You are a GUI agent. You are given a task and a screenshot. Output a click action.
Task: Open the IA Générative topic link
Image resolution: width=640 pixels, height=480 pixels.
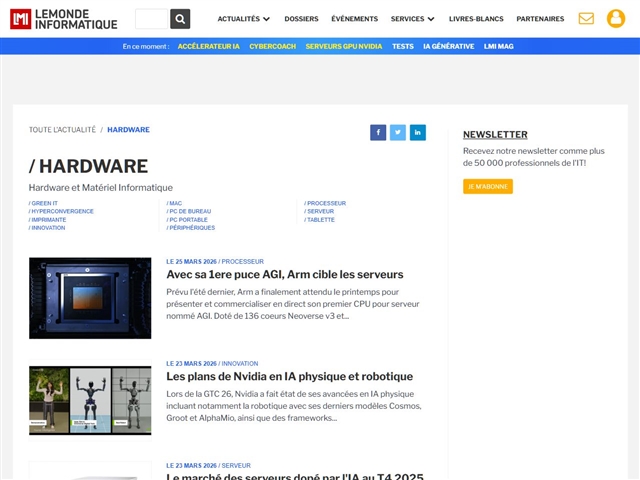click(x=449, y=47)
